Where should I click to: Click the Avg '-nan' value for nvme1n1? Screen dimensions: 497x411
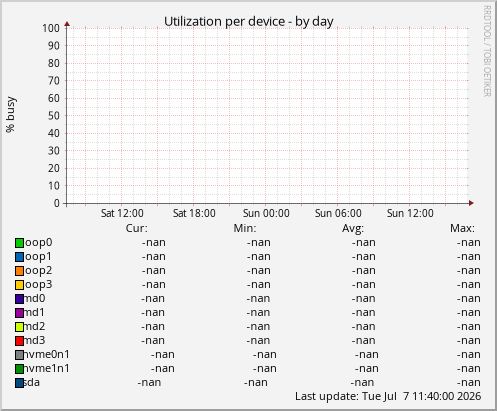point(367,369)
